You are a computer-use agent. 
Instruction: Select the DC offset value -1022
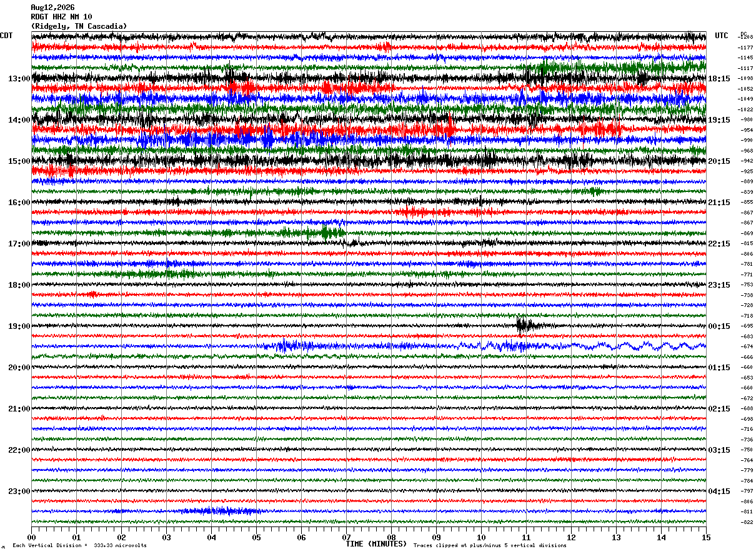pyautogui.click(x=746, y=109)
